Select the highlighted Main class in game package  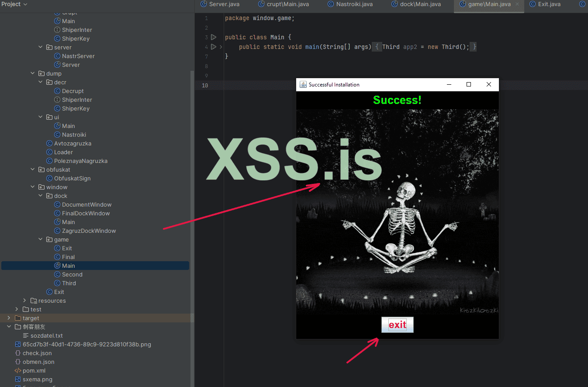click(95, 266)
